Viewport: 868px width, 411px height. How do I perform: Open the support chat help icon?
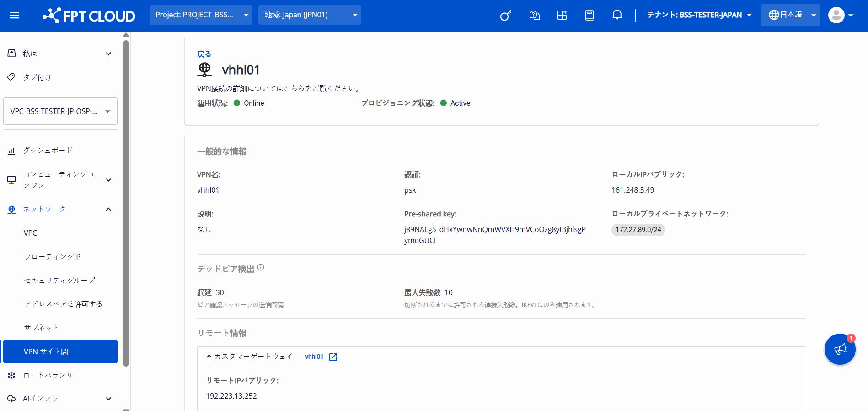[534, 16]
